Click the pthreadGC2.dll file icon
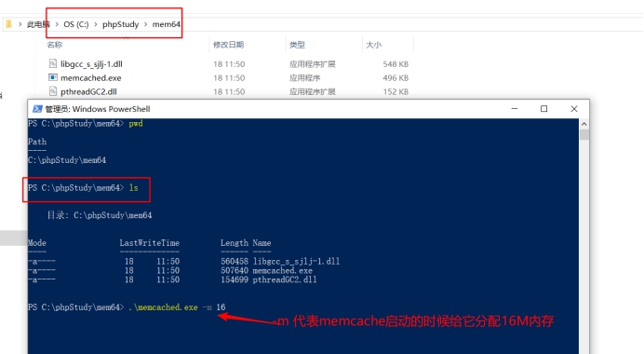 pos(52,91)
